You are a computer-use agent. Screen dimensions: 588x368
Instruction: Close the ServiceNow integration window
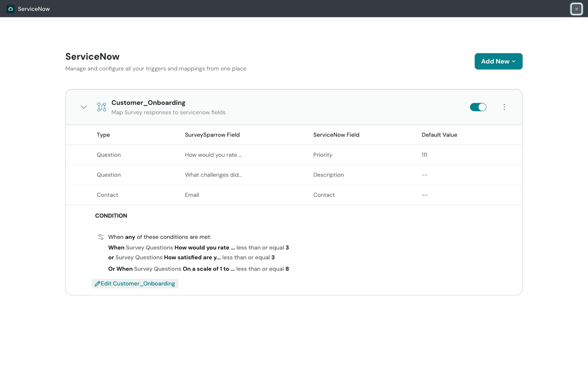click(576, 9)
